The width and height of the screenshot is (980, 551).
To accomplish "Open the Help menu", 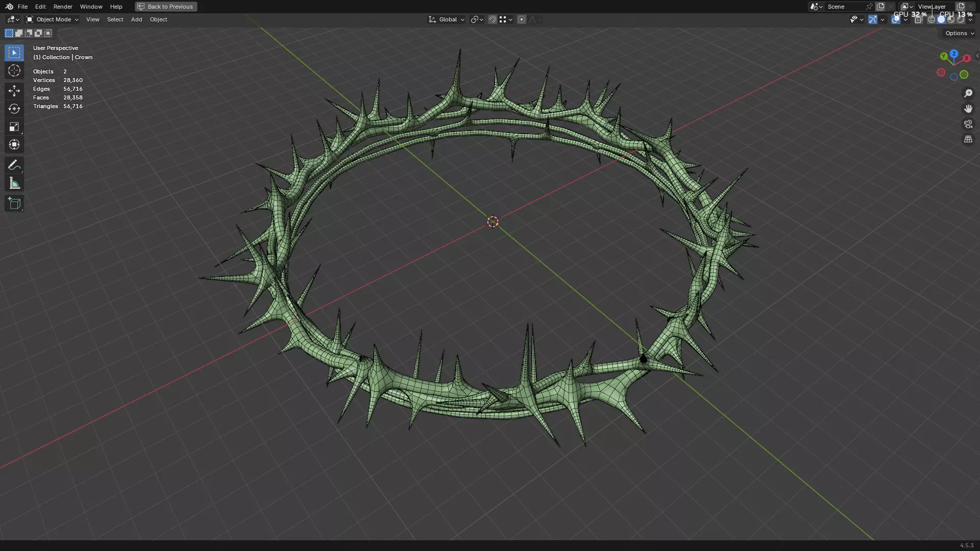I will (116, 7).
